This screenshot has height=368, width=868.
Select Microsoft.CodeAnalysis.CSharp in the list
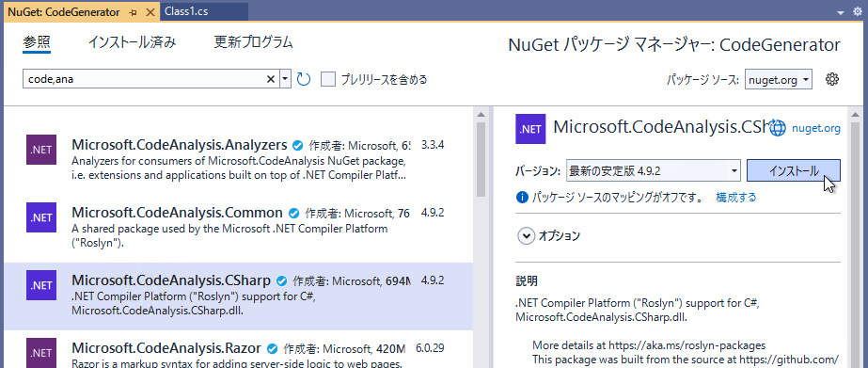coord(238,296)
